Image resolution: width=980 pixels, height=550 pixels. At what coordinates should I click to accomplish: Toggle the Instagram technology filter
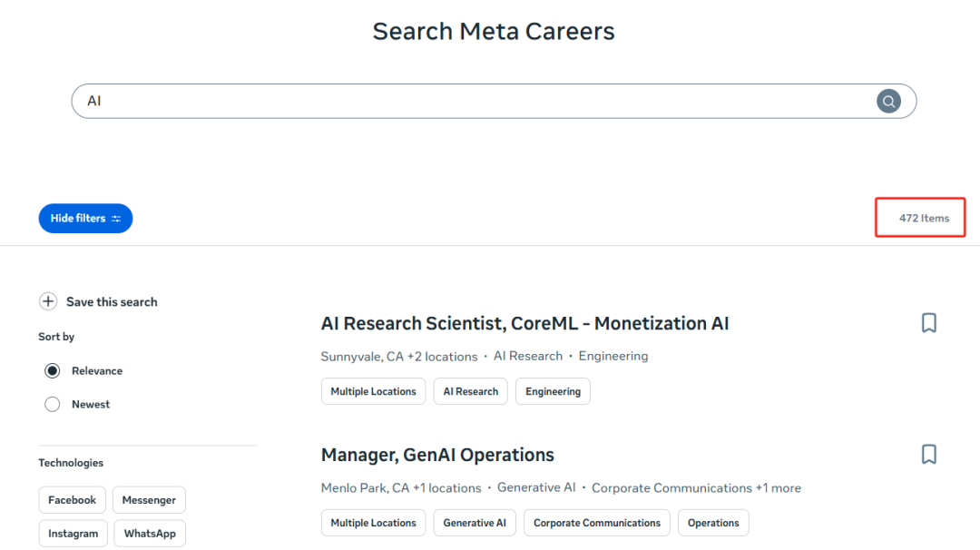pyautogui.click(x=73, y=533)
